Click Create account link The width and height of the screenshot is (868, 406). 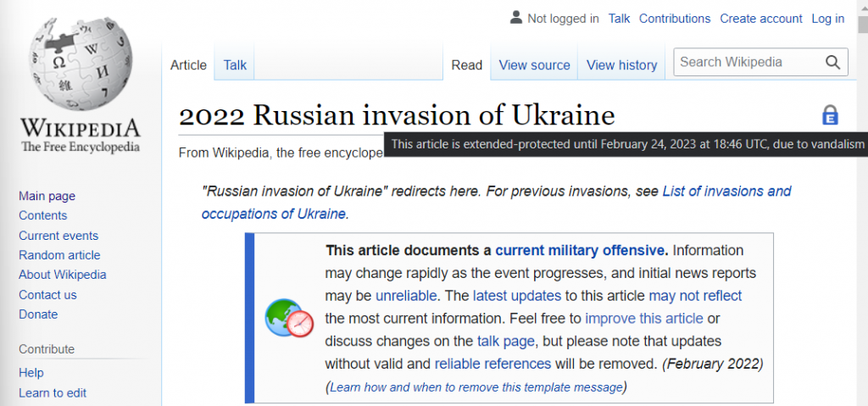[x=760, y=19]
